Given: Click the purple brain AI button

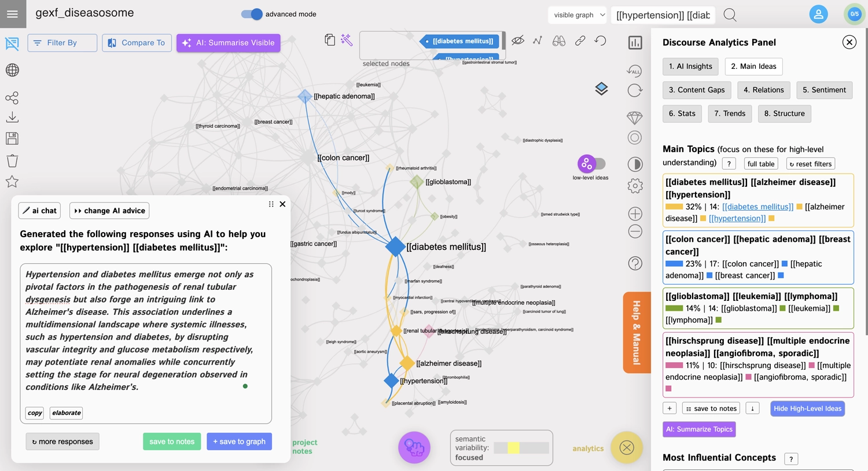Looking at the screenshot, I should pyautogui.click(x=414, y=447).
